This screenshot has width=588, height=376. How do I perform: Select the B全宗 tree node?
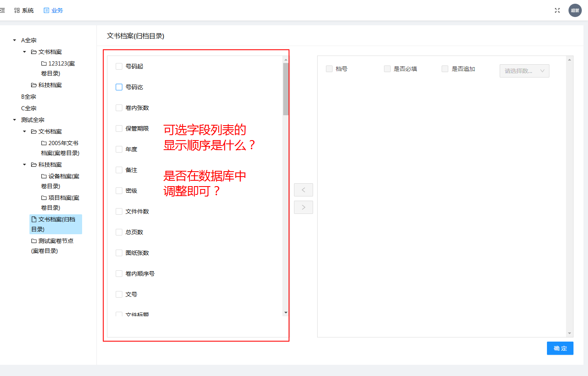click(29, 97)
